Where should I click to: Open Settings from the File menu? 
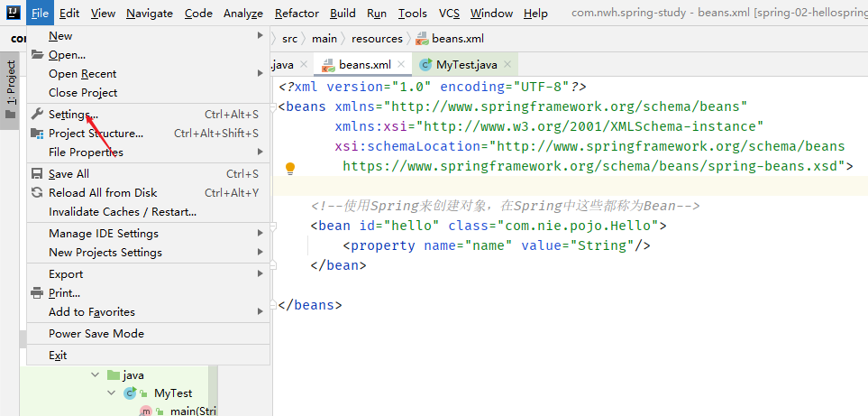pyautogui.click(x=149, y=115)
